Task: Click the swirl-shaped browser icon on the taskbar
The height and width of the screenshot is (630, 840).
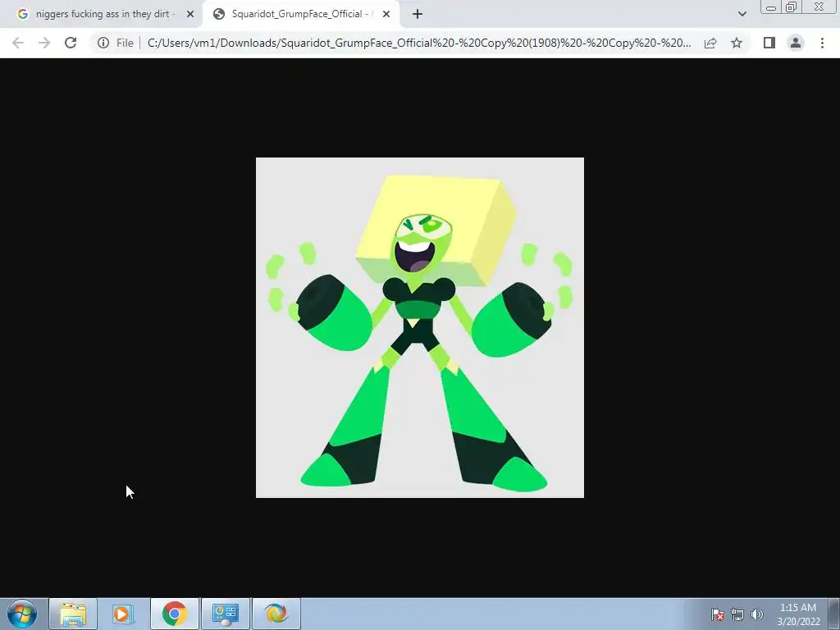Action: point(276,614)
